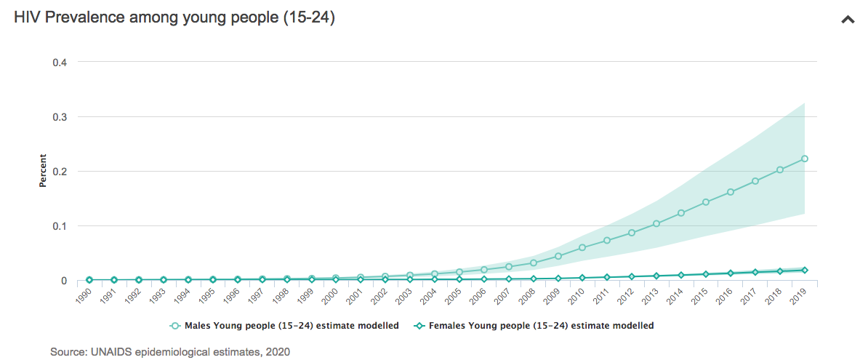
Task: Click the Males legend circle marker icon
Action: [174, 326]
